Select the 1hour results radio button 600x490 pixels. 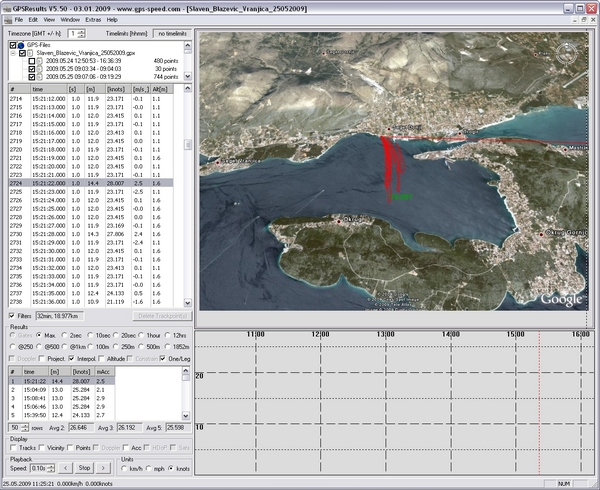click(x=141, y=335)
